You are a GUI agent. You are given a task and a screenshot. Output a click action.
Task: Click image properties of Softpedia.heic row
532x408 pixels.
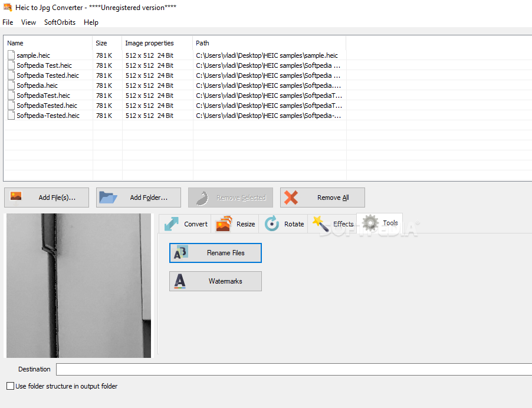click(x=149, y=85)
